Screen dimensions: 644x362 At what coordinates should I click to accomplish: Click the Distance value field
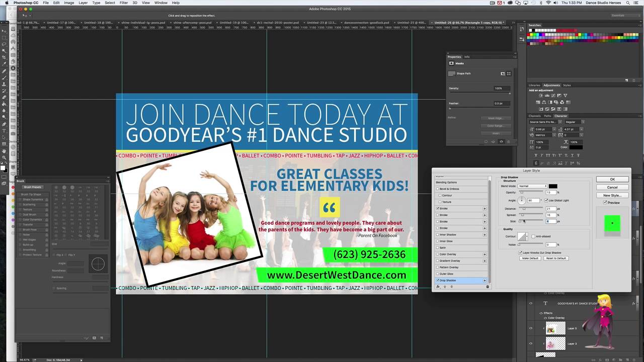coord(551,209)
